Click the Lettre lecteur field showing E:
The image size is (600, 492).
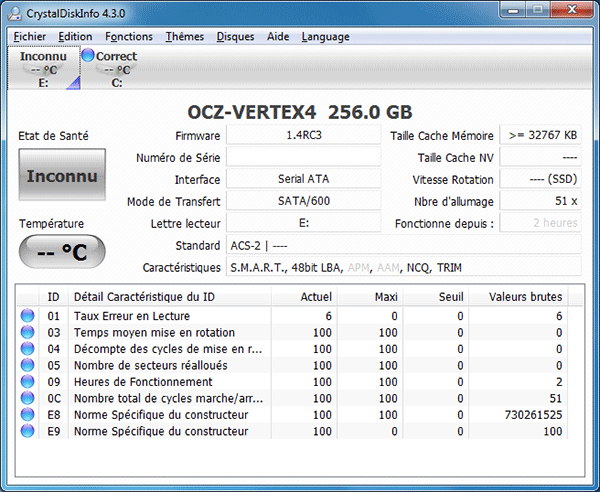click(303, 223)
